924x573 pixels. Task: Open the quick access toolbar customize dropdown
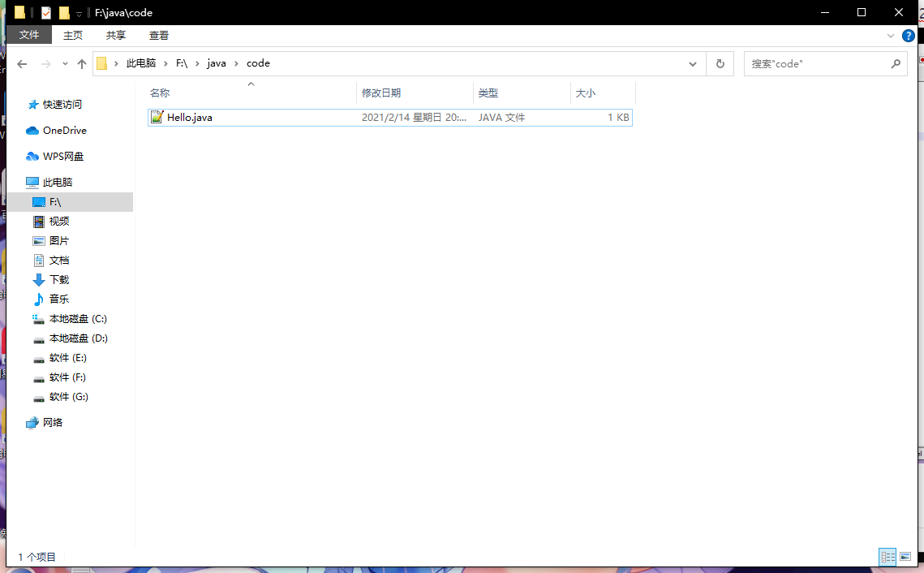click(x=79, y=13)
